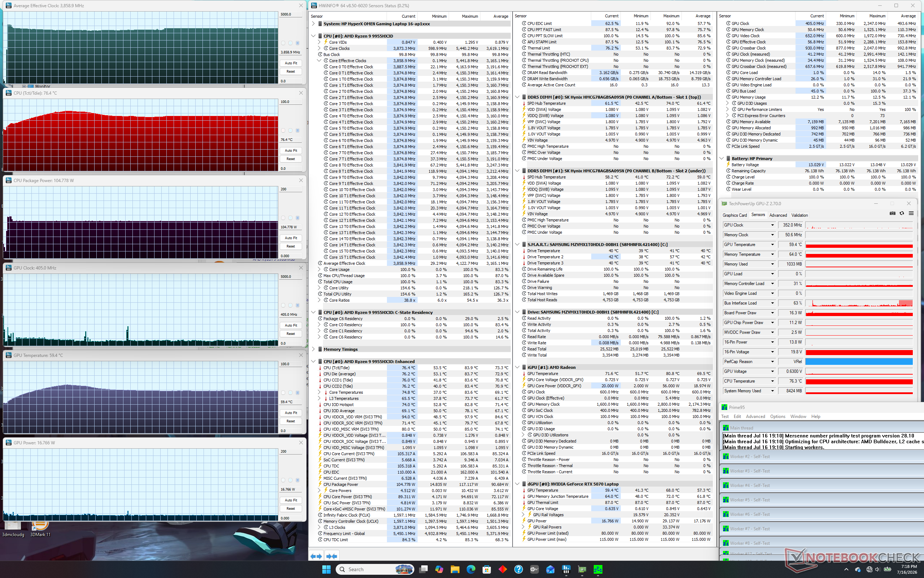The width and height of the screenshot is (924, 578).
Task: Open the System Memory Used dropdown in GPU-Z
Action: tap(772, 391)
